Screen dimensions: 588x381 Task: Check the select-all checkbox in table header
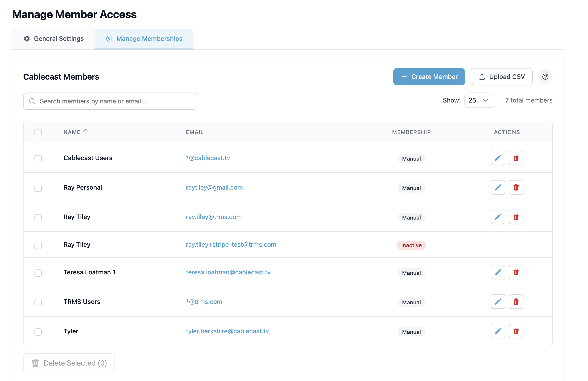[x=38, y=133]
